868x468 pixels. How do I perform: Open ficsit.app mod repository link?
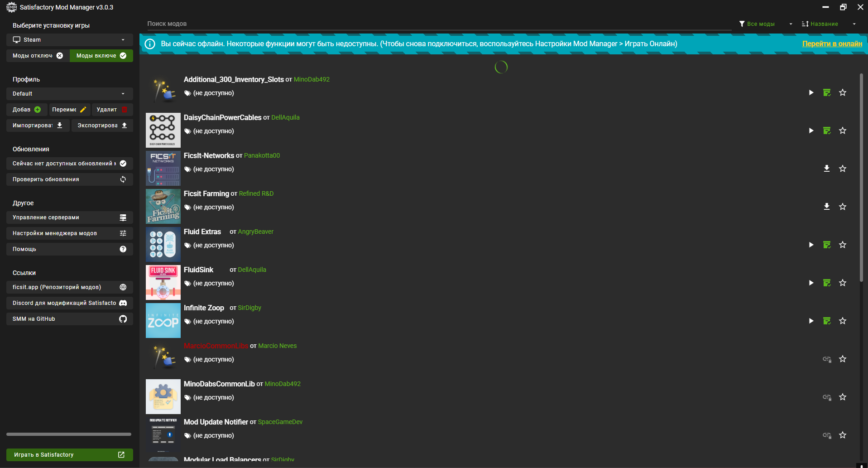point(70,287)
